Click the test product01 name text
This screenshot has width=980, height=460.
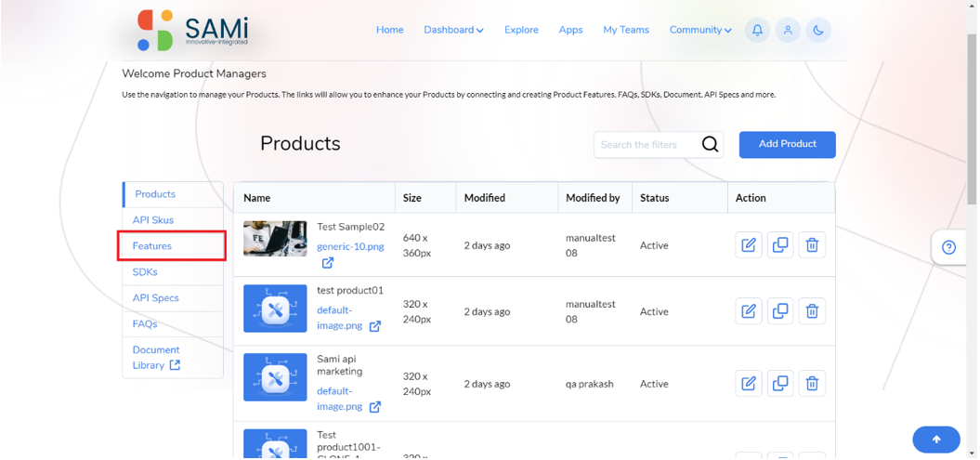[350, 291]
